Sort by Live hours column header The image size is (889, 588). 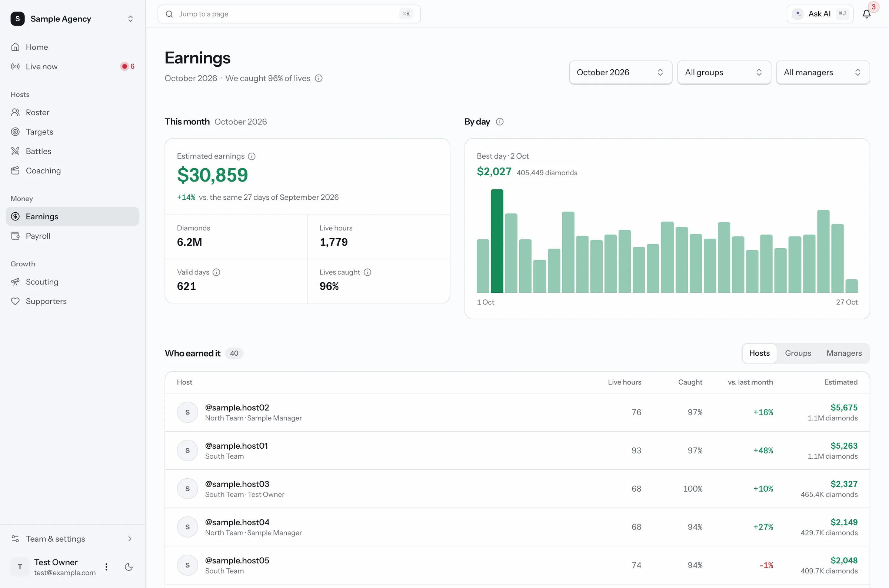click(625, 382)
